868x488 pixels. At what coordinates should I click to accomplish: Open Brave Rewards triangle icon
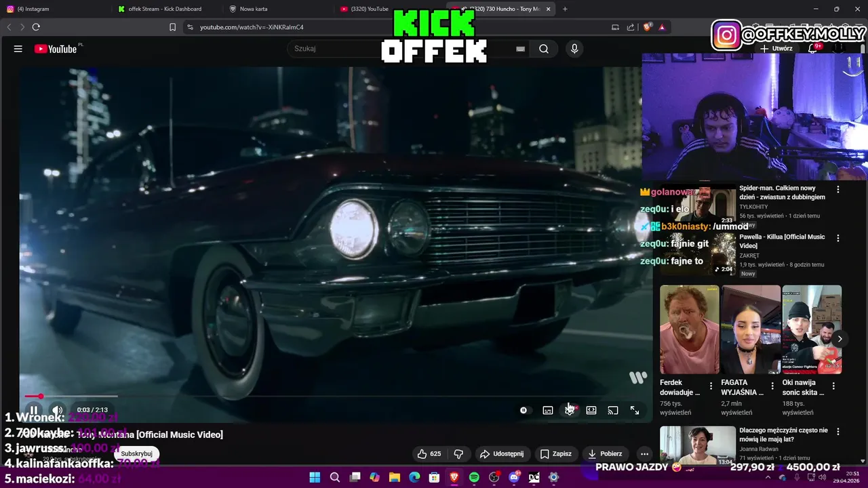pyautogui.click(x=662, y=27)
